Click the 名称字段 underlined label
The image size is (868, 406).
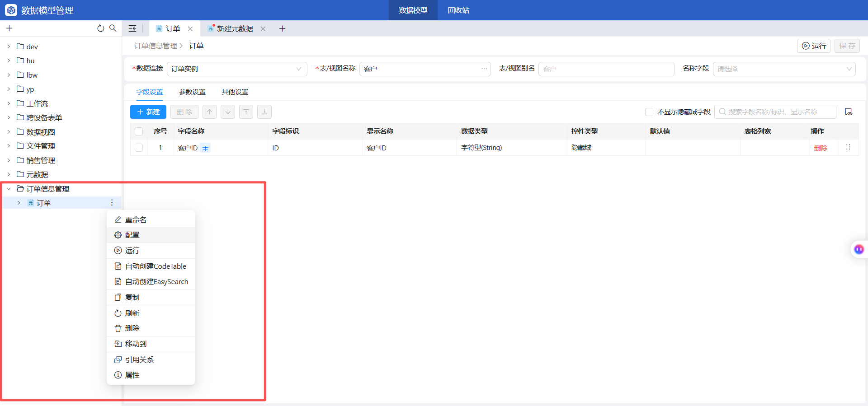pyautogui.click(x=696, y=68)
